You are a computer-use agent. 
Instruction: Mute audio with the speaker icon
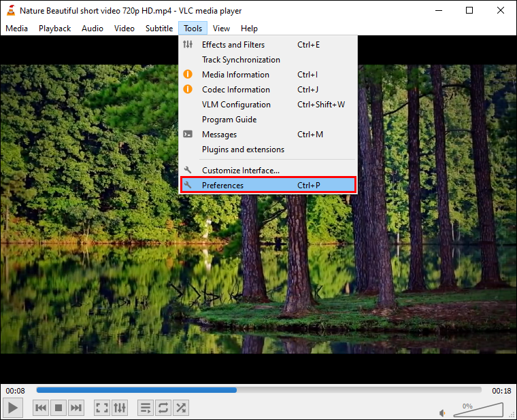pos(442,413)
